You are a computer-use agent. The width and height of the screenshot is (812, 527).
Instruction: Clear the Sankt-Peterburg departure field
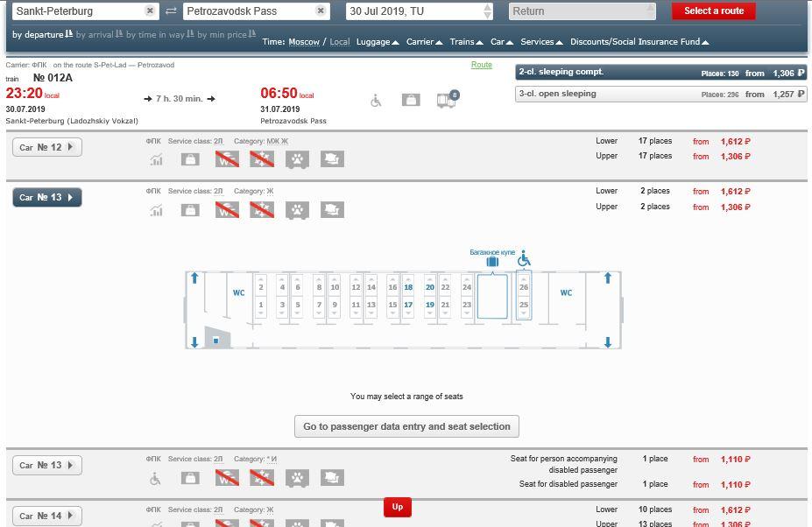150,11
